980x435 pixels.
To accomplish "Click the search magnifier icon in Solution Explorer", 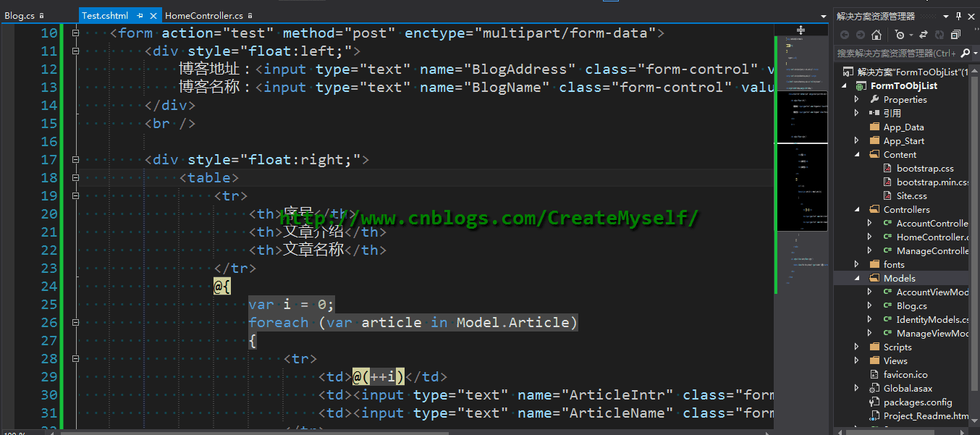I will click(x=965, y=53).
